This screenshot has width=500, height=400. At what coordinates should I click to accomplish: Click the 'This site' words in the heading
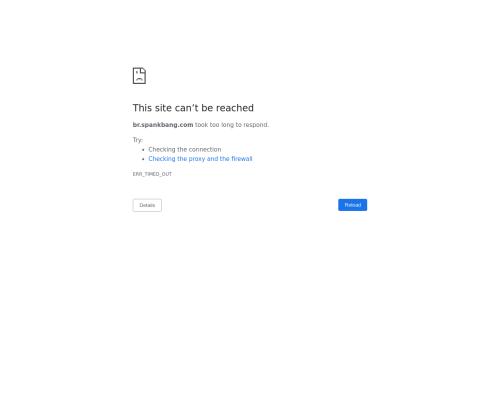click(152, 108)
